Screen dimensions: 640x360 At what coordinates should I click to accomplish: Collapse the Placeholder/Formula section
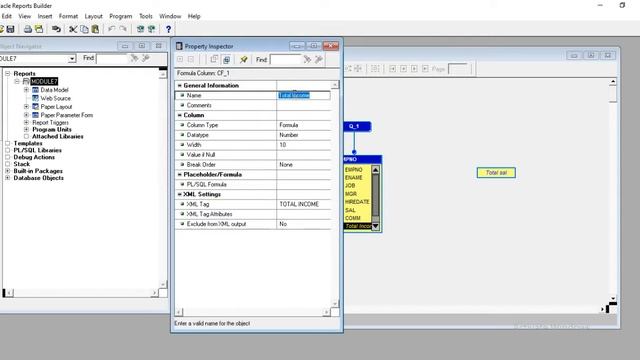[180, 174]
